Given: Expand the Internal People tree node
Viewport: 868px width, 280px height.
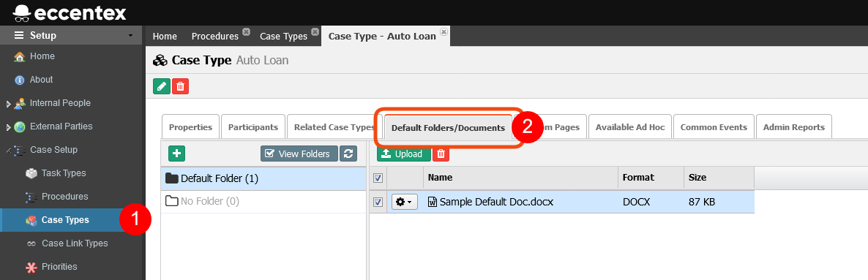Looking at the screenshot, I should 8,104.
